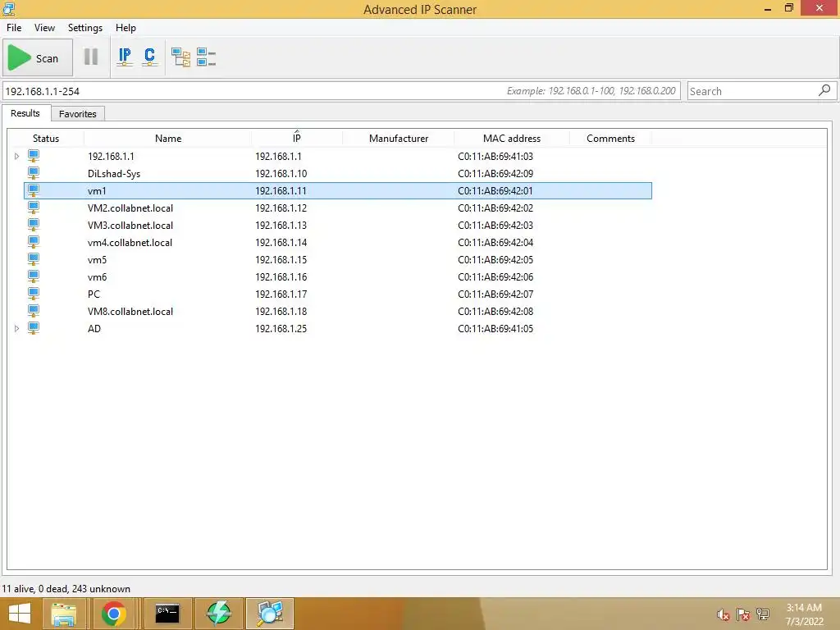This screenshot has height=630, width=840.
Task: Click the muted volume tray icon
Action: pos(724,614)
